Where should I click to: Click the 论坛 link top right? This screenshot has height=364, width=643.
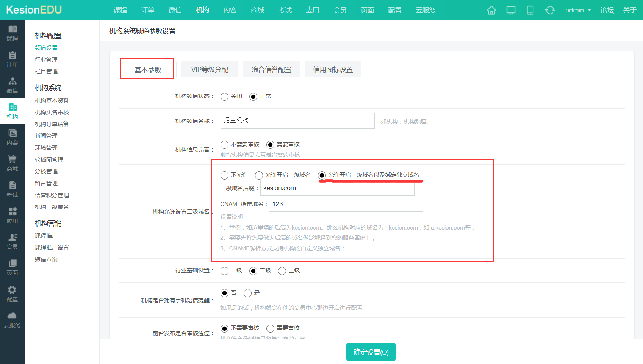click(x=607, y=10)
